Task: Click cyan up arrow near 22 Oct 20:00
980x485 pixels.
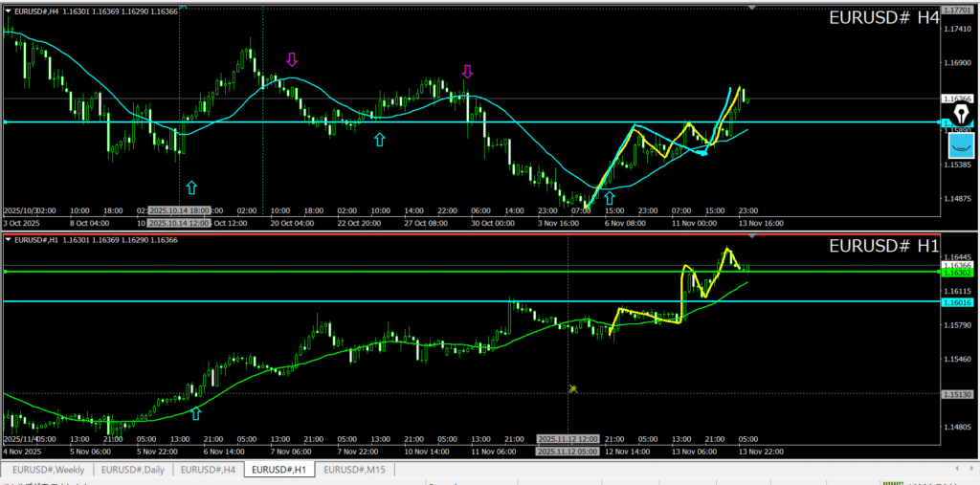Action: 379,140
